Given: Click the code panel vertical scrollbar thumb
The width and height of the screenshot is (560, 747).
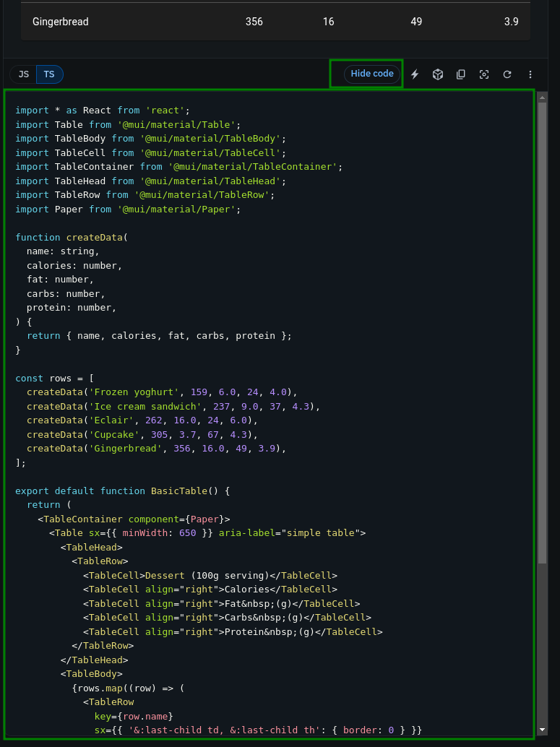Looking at the screenshot, I should pyautogui.click(x=543, y=332).
